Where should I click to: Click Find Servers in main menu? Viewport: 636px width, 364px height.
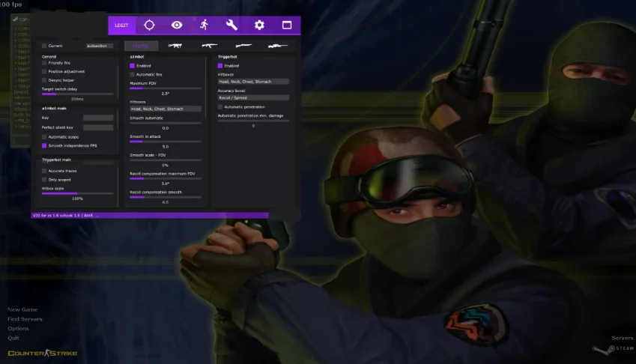pos(25,319)
